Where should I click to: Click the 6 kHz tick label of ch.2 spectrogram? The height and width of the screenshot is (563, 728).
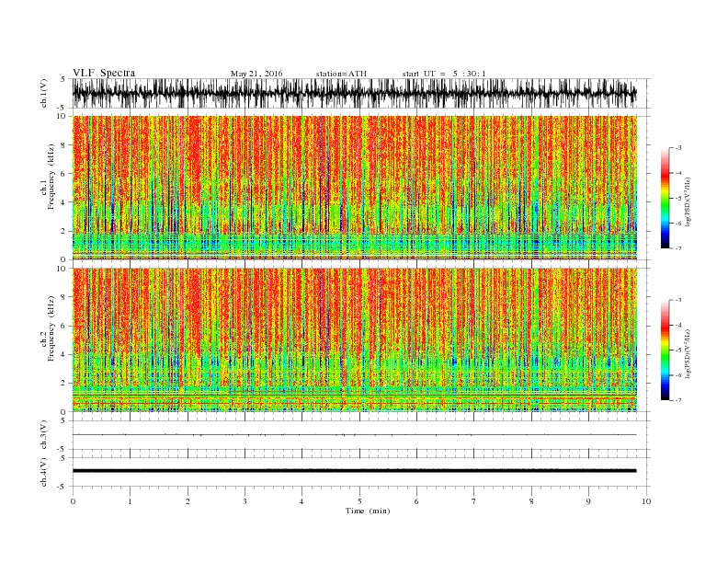tap(63, 326)
